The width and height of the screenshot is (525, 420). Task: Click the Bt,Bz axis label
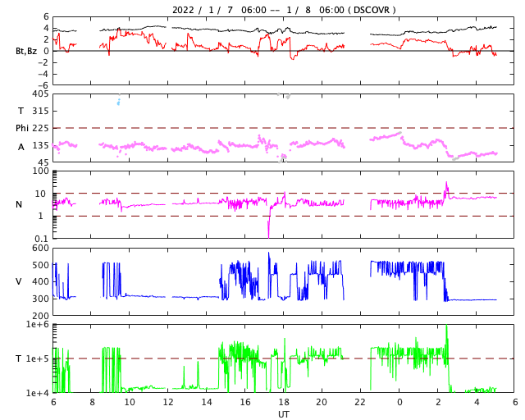[x=25, y=51]
